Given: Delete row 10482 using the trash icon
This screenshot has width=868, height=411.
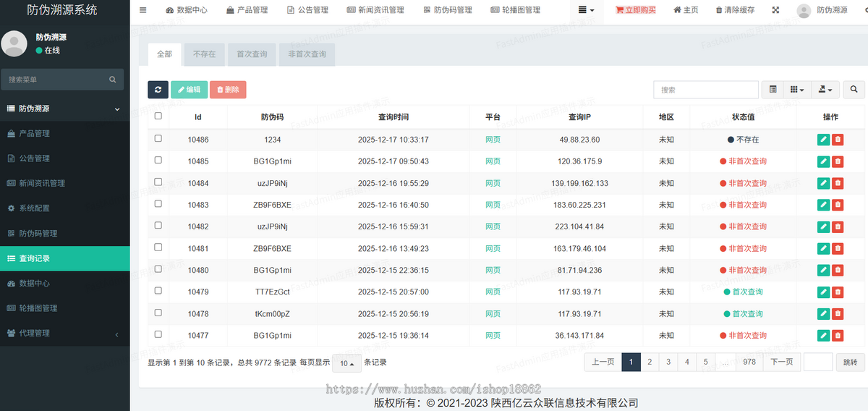Looking at the screenshot, I should (838, 226).
